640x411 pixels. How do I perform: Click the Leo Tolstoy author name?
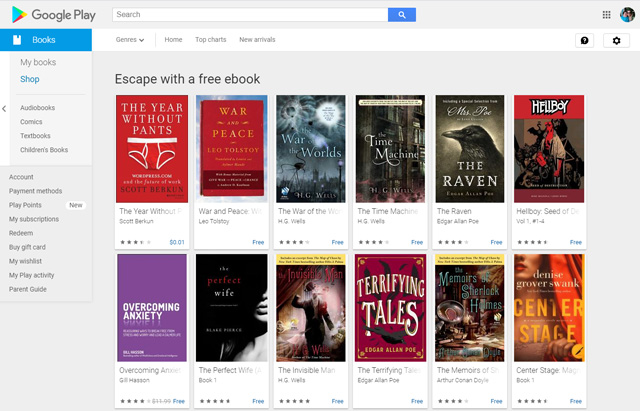point(214,221)
